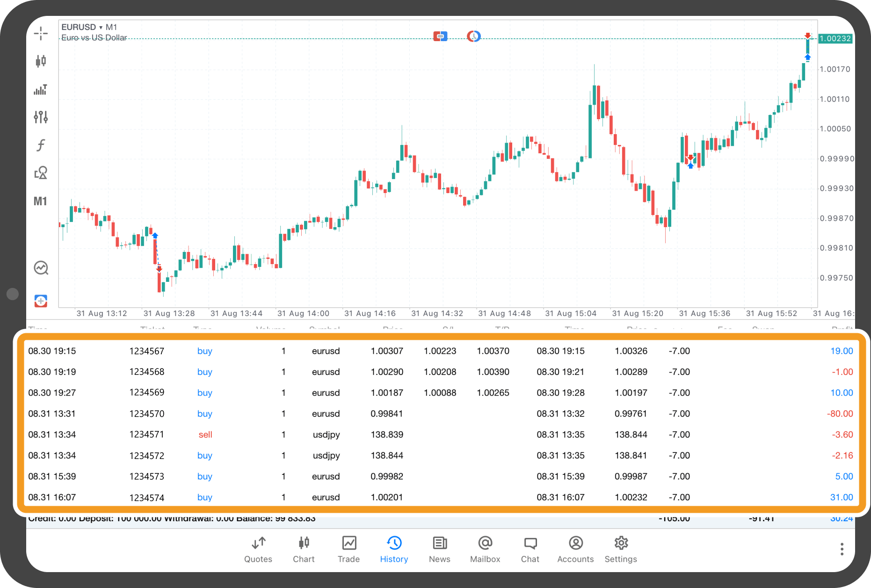Open the Mailbox screen
This screenshot has width=871, height=588.
point(485,549)
